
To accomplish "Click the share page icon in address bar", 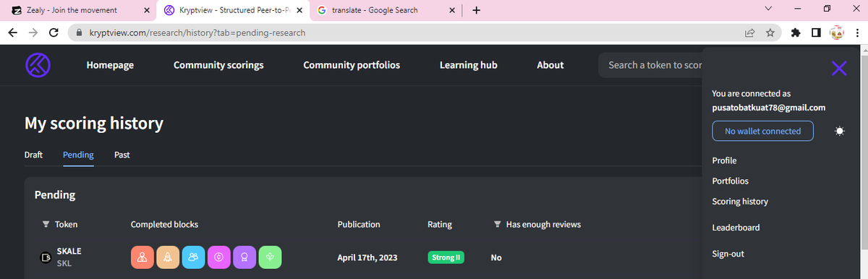I will pyautogui.click(x=750, y=33).
